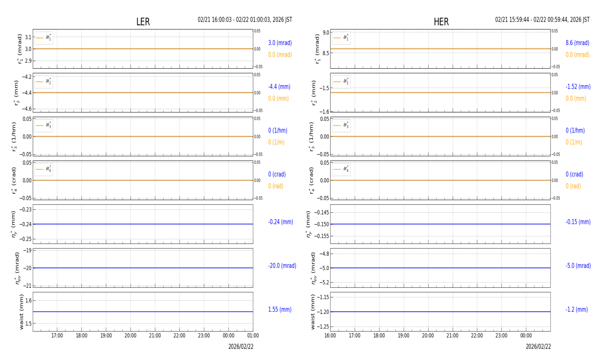
Task: Click the LER r2* (mm) y-axis label
Action: click(x=17, y=93)
